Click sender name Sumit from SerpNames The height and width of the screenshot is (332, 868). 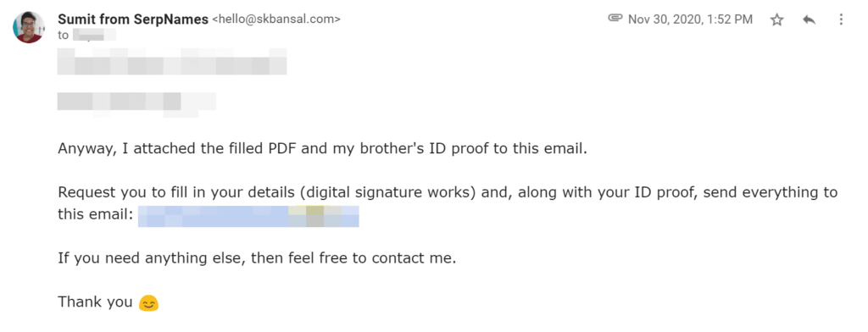[x=133, y=19]
